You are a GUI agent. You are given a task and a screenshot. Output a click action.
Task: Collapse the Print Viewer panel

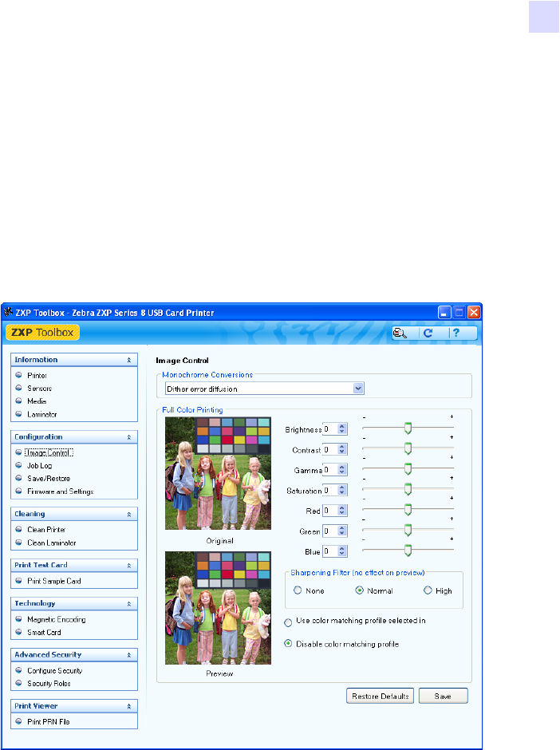tap(128, 706)
